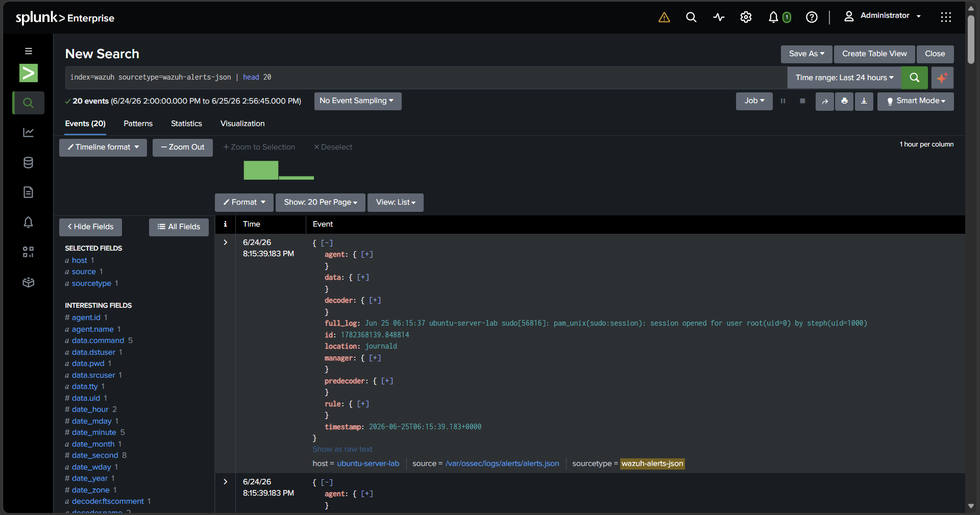Switch to the Events (20) tab
This screenshot has height=515, width=980.
pos(85,124)
